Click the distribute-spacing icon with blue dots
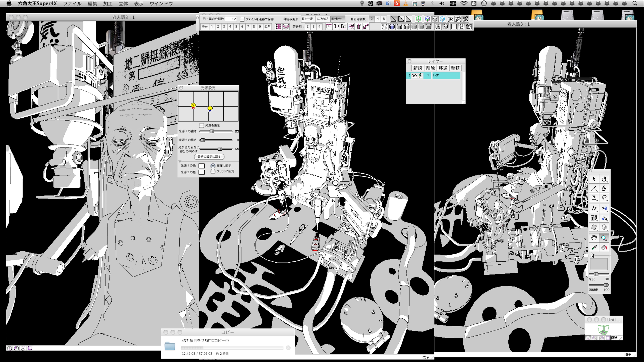The height and width of the screenshot is (362, 644). click(x=351, y=27)
